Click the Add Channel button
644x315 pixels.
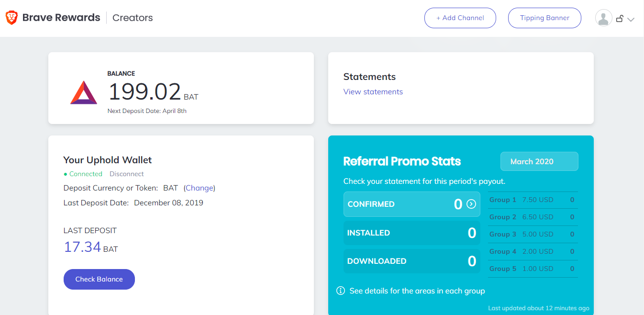(460, 18)
